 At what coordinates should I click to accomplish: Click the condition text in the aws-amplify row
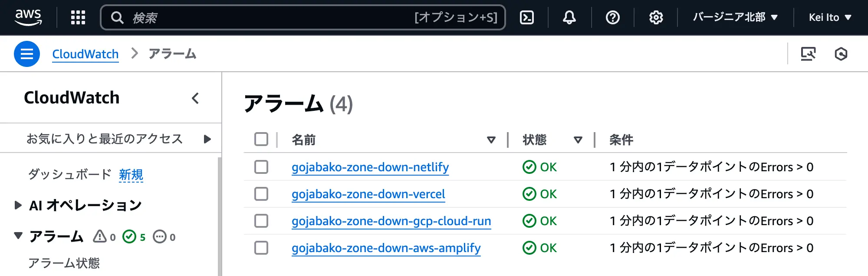(711, 248)
